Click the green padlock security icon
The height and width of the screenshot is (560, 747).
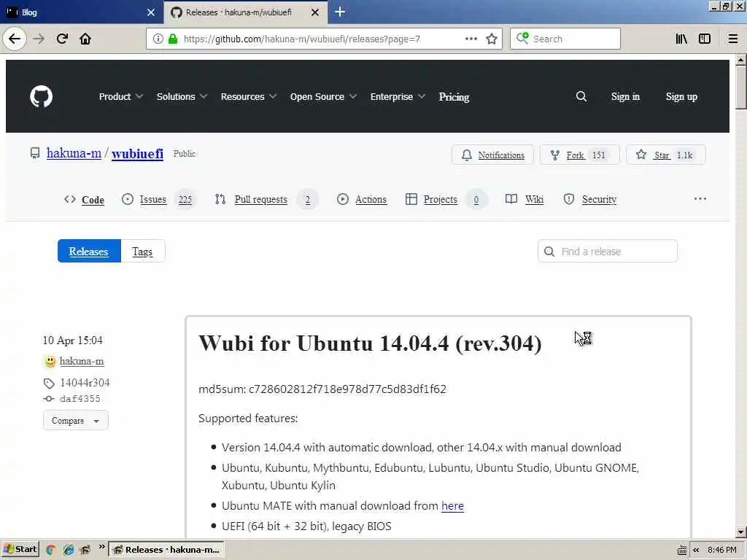pyautogui.click(x=173, y=39)
